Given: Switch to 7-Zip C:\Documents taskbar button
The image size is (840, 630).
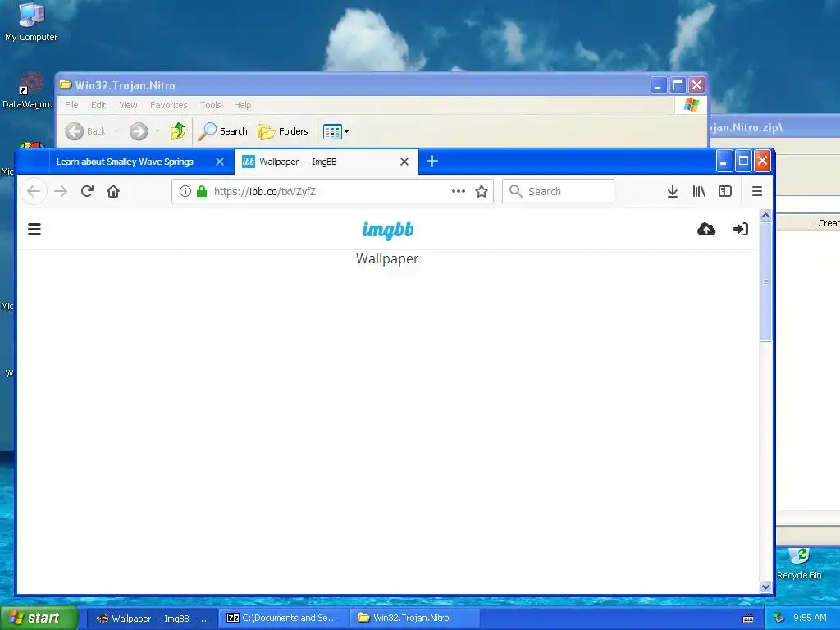Looking at the screenshot, I should coord(283,619).
